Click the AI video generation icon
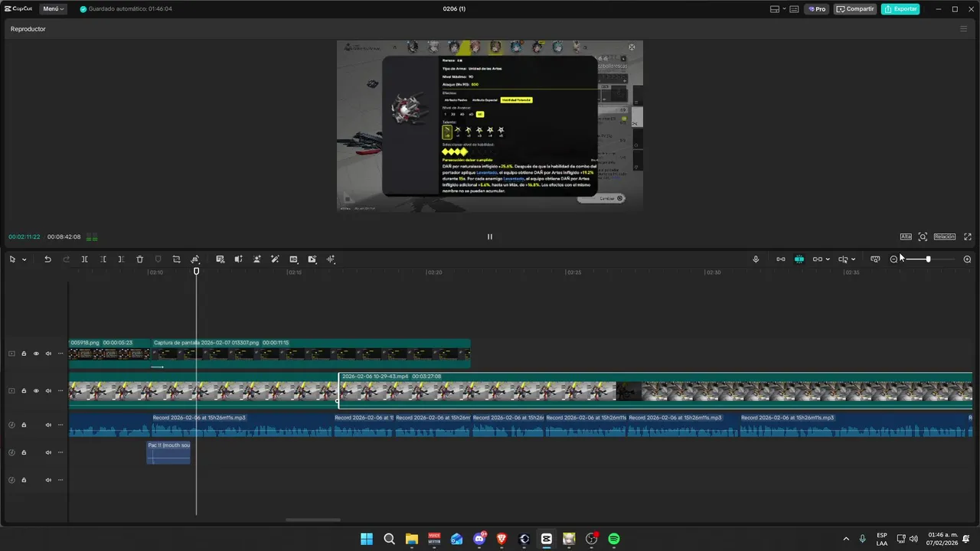 312,259
